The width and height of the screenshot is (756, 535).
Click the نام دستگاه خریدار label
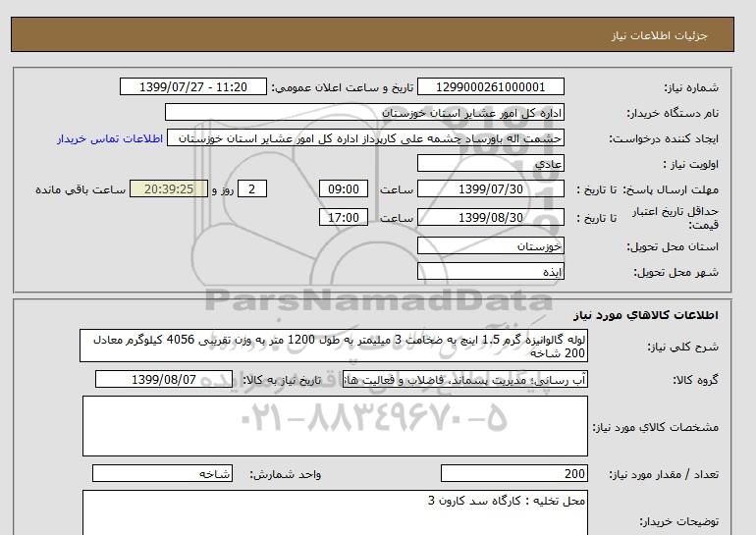(x=673, y=113)
